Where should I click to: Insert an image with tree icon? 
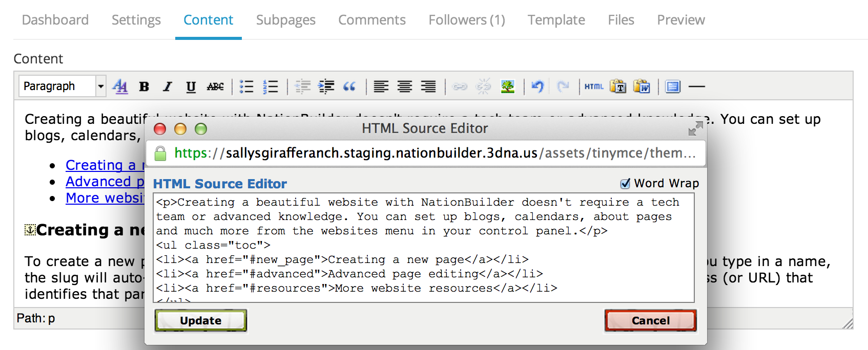pyautogui.click(x=507, y=86)
